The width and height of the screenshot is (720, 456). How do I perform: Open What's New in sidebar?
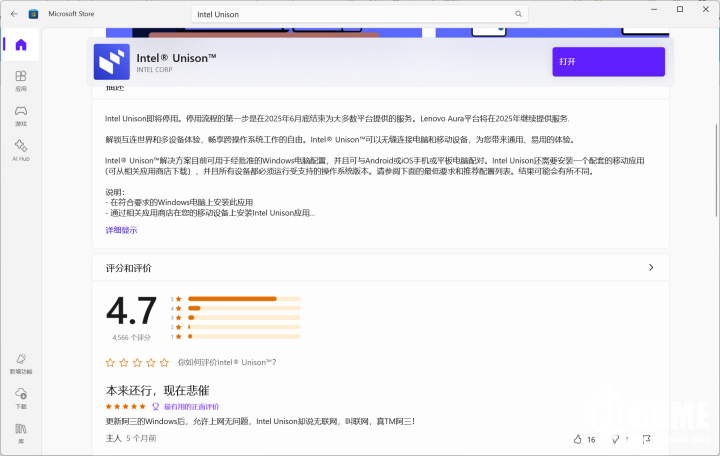[x=21, y=363]
